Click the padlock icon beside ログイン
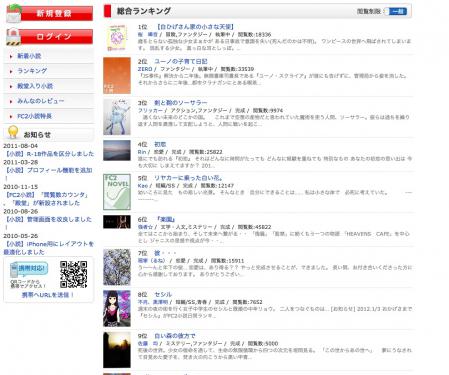Image resolution: width=449 pixels, height=375 pixels. coord(13,37)
